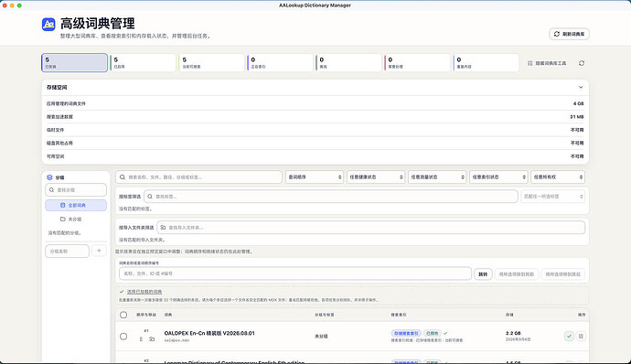Click the import folder filter field
Image resolution: width=631 pixels, height=364 pixels.
pyautogui.click(x=371, y=228)
